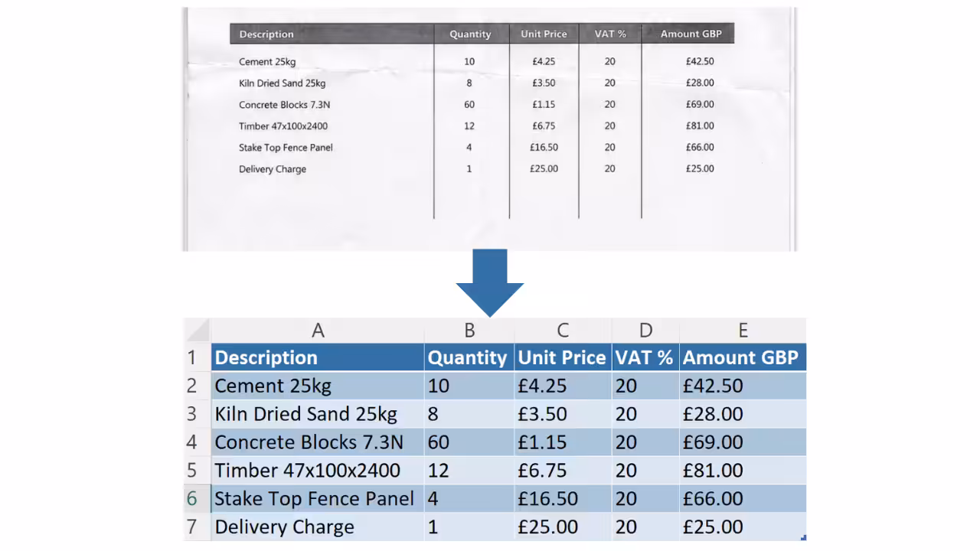The height and width of the screenshot is (551, 980).
Task: Click cell with unit price £16.50
Action: point(563,499)
